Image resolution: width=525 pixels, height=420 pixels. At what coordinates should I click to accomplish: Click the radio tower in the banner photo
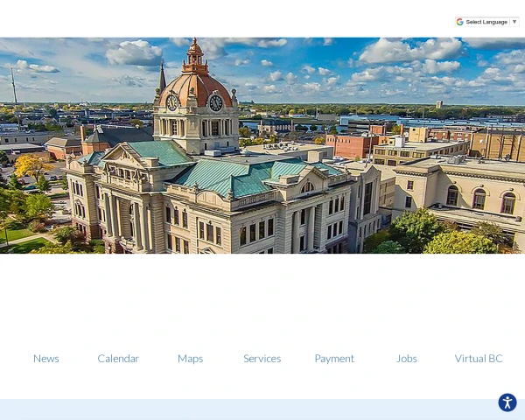click(x=14, y=86)
